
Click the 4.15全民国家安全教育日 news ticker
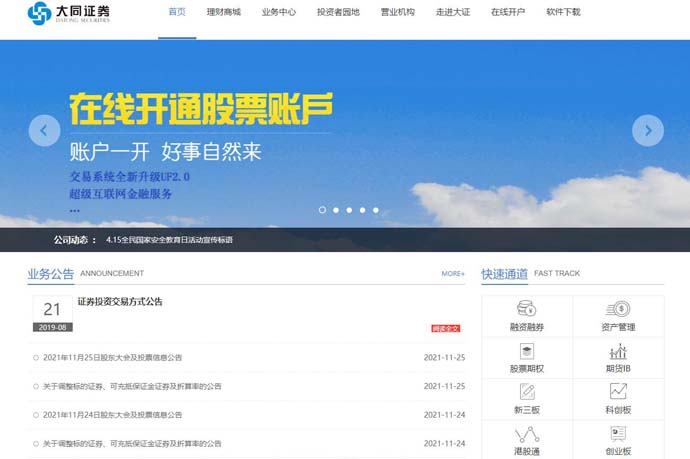pos(169,240)
